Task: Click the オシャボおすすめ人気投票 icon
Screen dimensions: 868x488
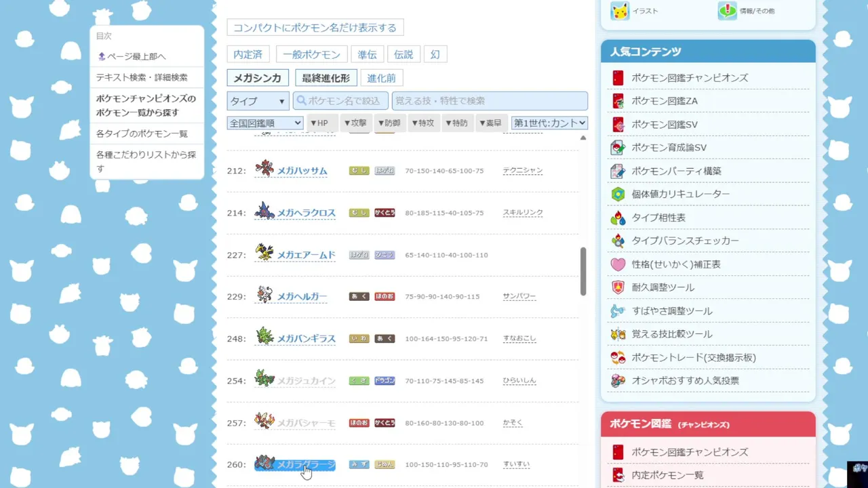Action: (618, 381)
